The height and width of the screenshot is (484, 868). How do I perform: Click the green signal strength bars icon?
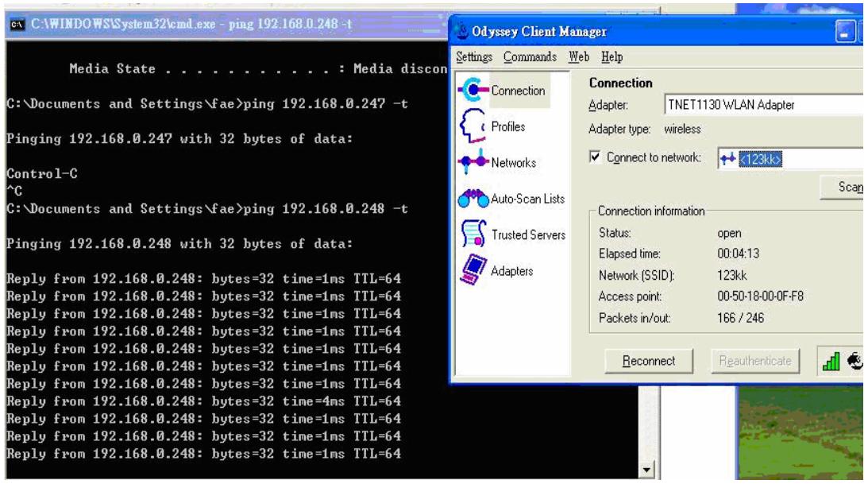coord(831,362)
